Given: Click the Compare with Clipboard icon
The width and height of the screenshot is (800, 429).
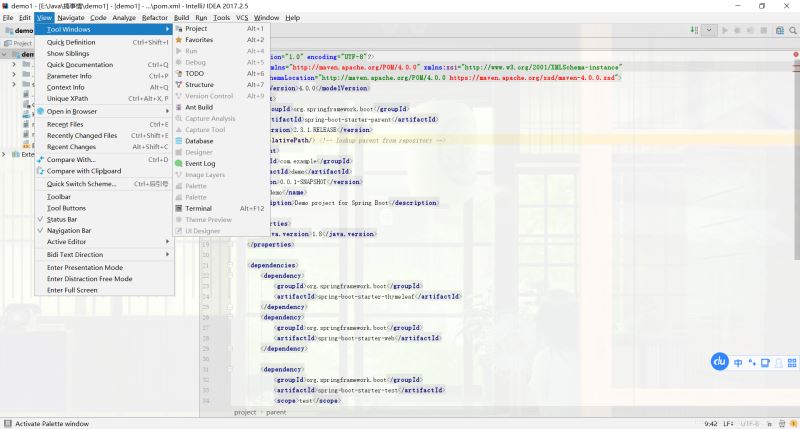Looking at the screenshot, I should click(40, 171).
